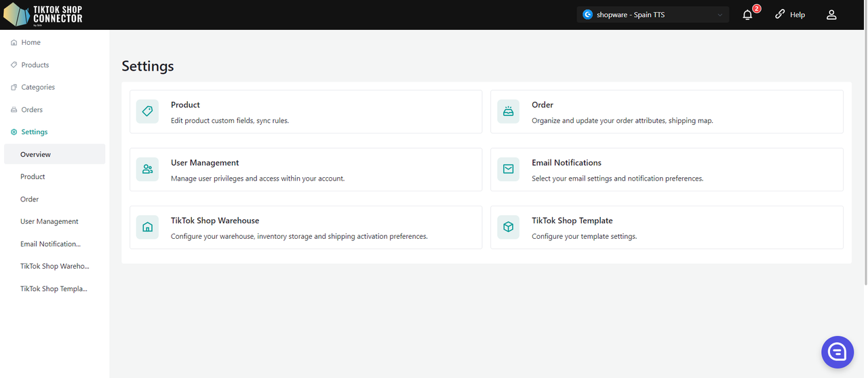Select Overview under Settings
The width and height of the screenshot is (868, 378).
[x=35, y=155]
